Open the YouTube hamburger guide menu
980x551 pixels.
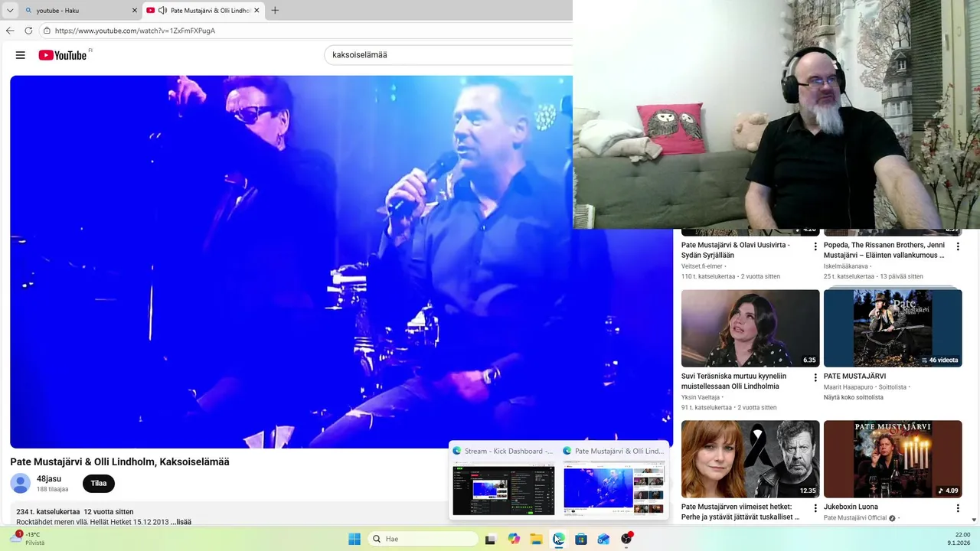[21, 55]
